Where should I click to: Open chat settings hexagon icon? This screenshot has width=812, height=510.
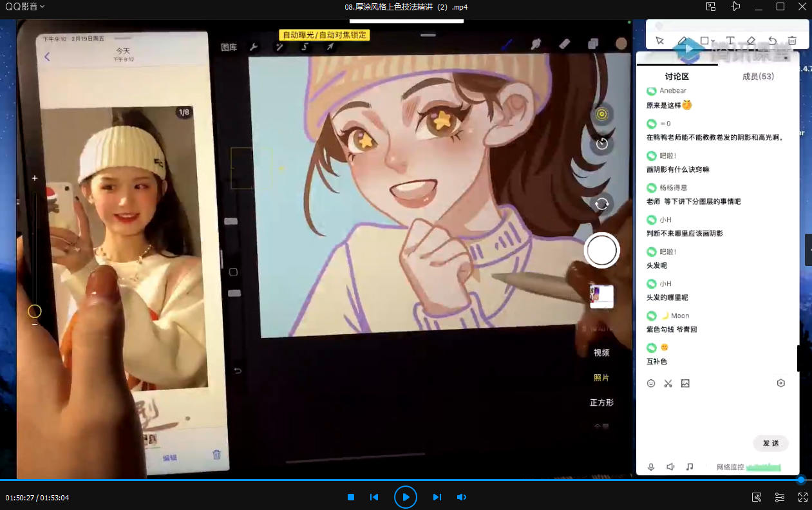781,383
